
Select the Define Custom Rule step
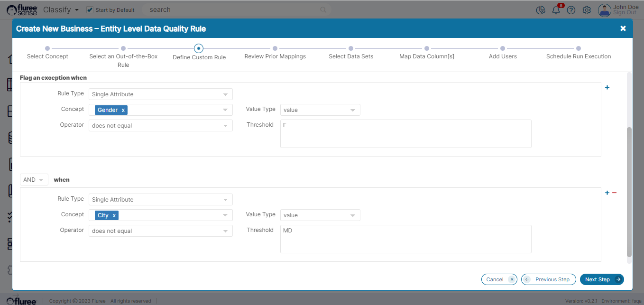point(199,48)
